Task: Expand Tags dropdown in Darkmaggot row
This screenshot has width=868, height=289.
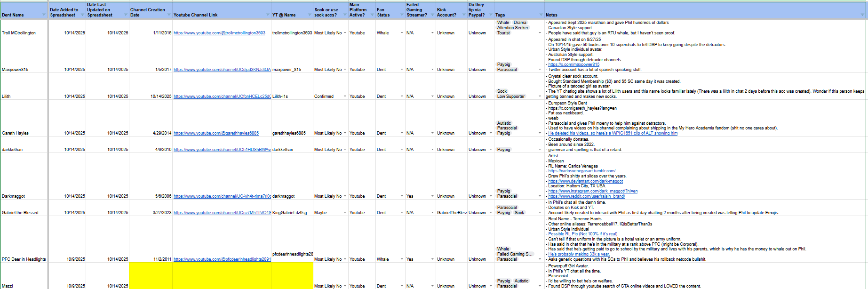Action: click(540, 196)
